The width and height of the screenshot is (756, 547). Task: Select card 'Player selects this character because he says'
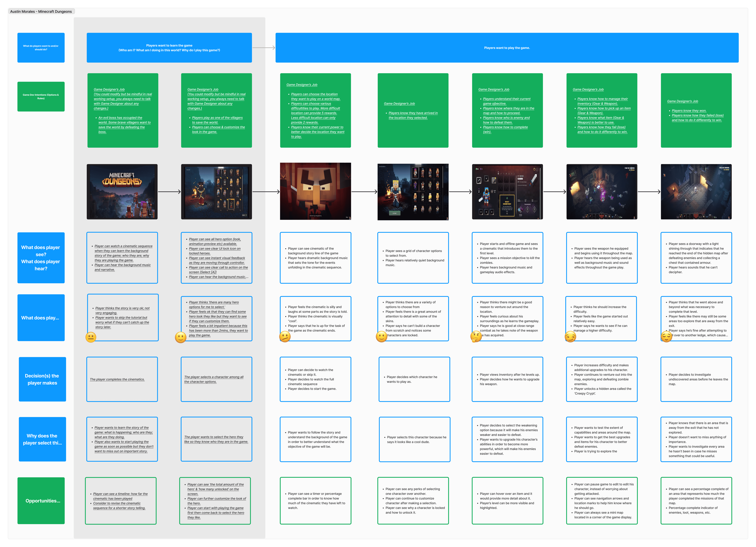click(415, 439)
